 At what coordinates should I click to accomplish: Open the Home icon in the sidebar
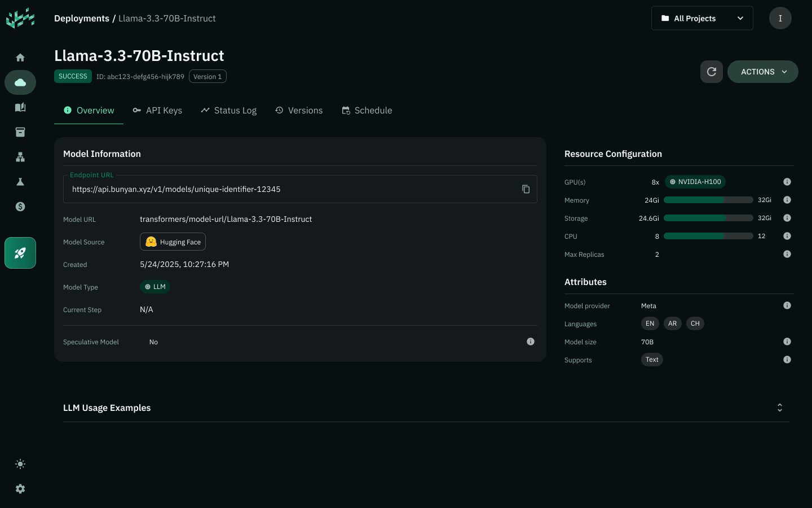[20, 58]
